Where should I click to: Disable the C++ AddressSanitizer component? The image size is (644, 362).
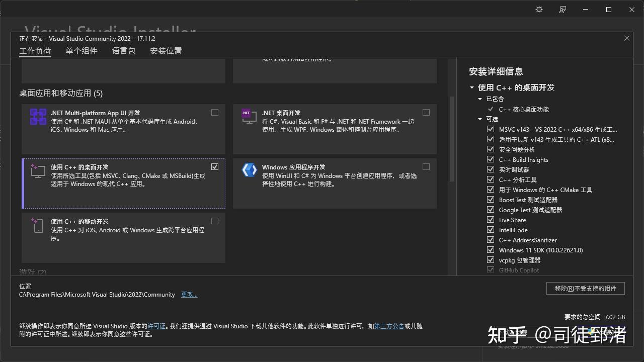point(491,240)
